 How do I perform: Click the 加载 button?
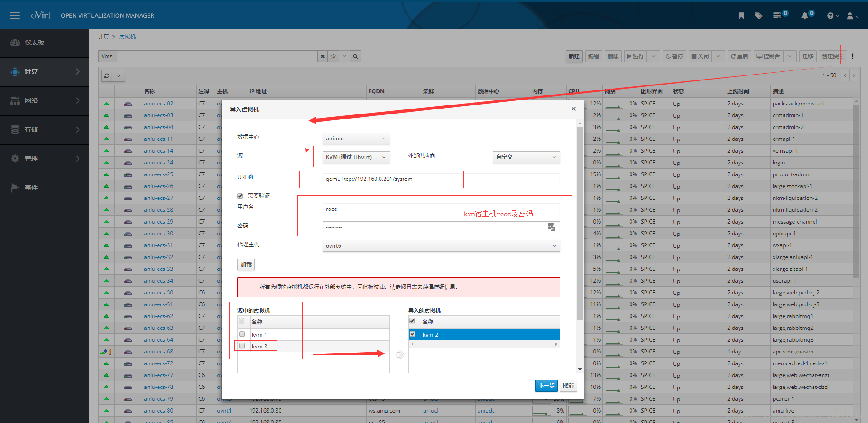click(246, 264)
